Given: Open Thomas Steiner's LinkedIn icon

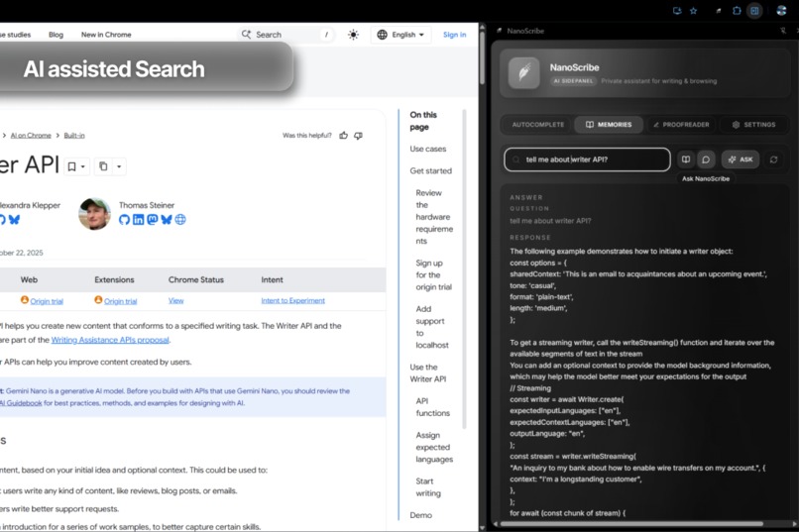Looking at the screenshot, I should click(x=138, y=219).
